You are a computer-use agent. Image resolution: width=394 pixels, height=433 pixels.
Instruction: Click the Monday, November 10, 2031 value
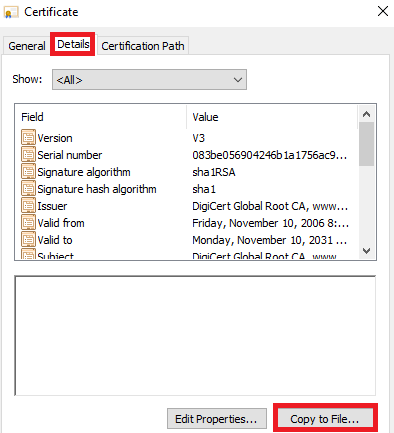[x=269, y=240]
